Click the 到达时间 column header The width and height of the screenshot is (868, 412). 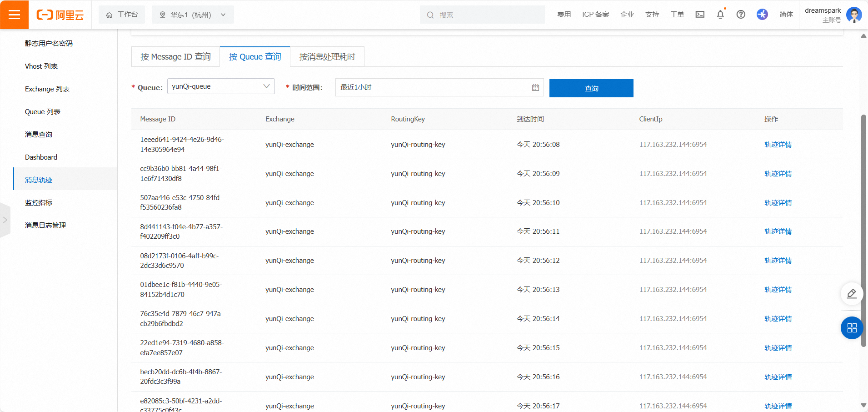(x=530, y=119)
